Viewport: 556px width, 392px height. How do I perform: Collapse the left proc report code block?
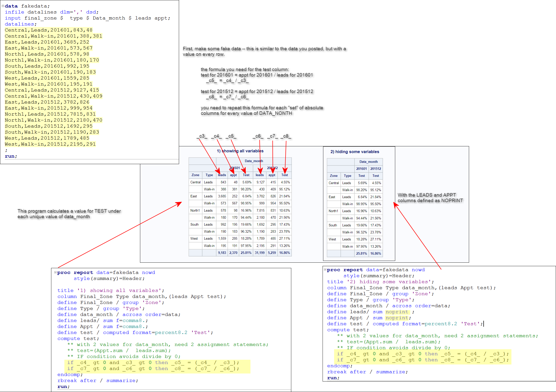click(x=55, y=272)
